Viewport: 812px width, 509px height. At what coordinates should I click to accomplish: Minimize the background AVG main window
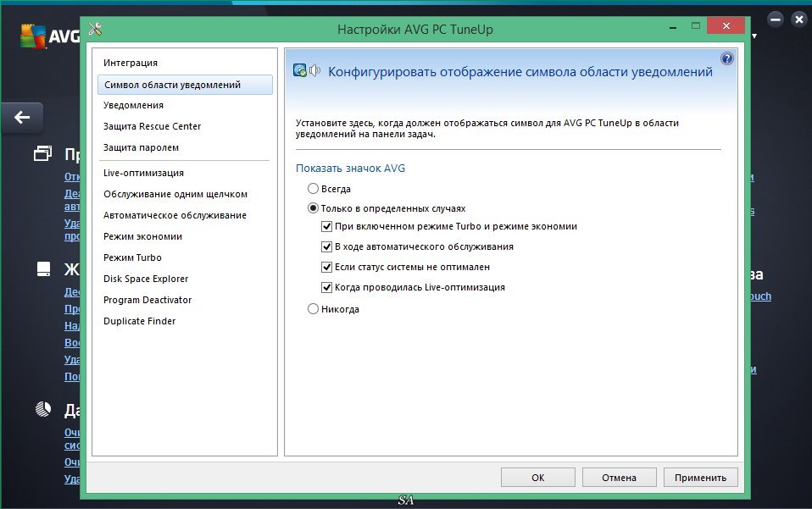[776, 19]
